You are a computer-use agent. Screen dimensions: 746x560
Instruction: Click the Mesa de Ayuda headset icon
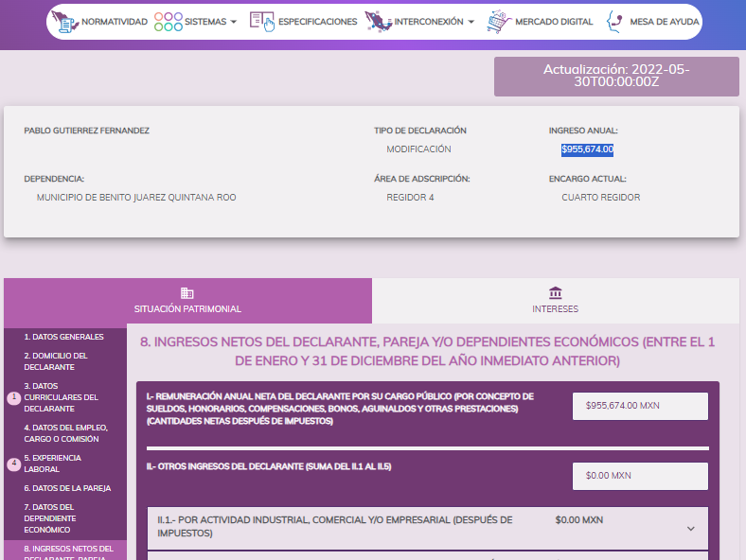[614, 21]
